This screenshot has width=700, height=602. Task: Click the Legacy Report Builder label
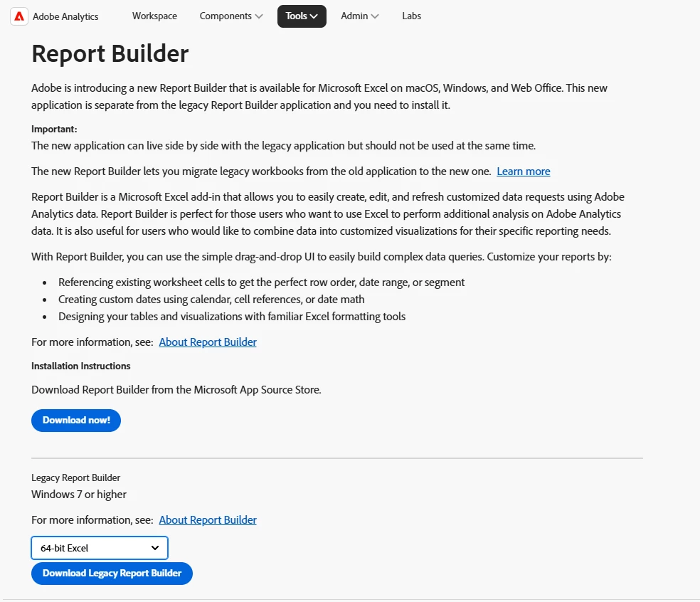coord(76,478)
